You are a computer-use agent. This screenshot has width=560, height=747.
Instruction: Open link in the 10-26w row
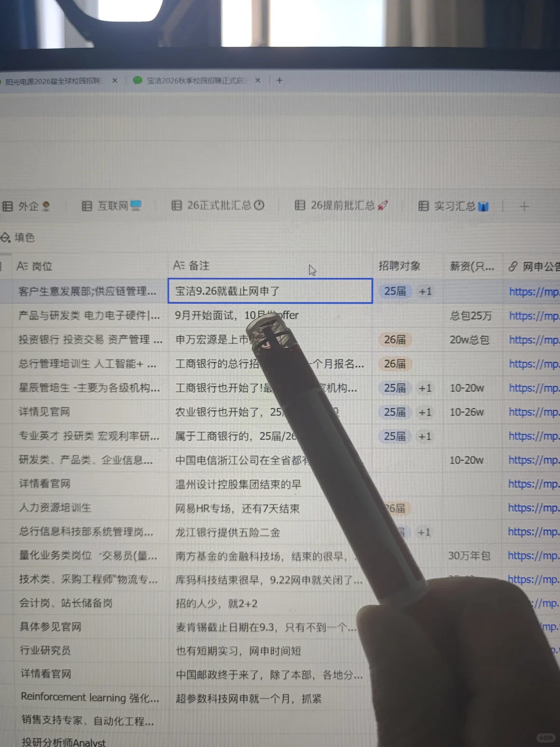click(534, 412)
